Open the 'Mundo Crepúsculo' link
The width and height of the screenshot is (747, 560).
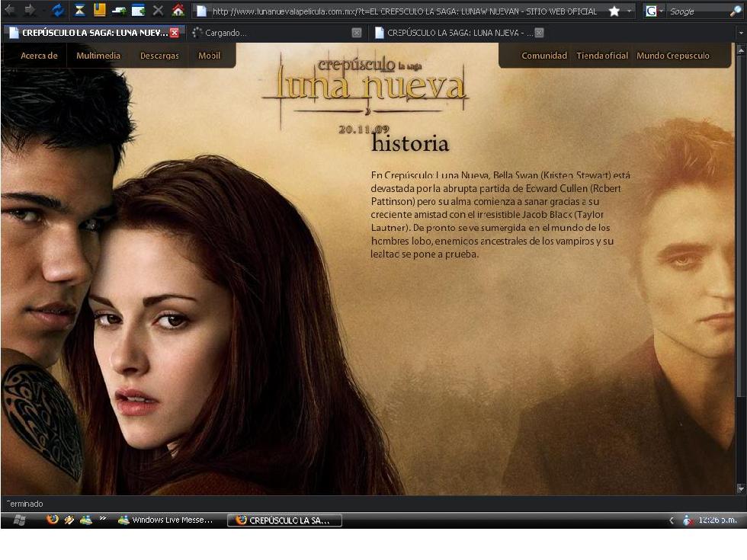click(x=672, y=56)
